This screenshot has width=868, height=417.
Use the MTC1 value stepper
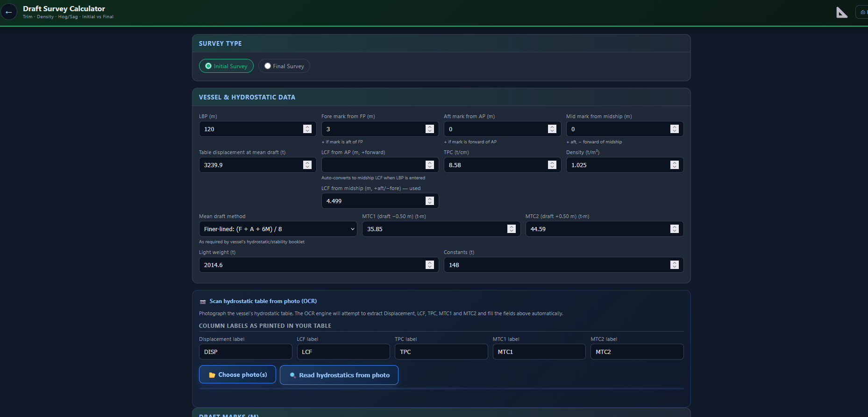pyautogui.click(x=511, y=229)
